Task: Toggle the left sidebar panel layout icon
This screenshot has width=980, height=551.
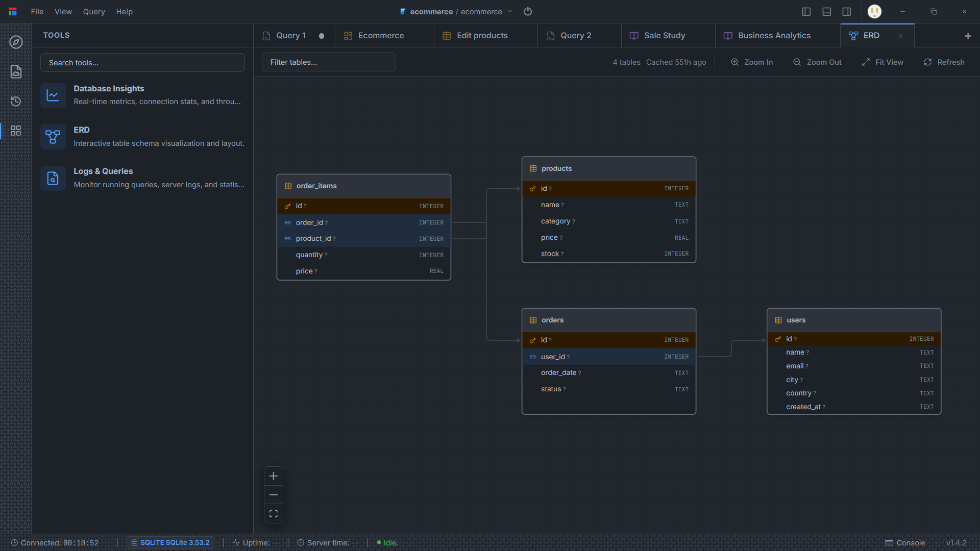Action: point(806,11)
